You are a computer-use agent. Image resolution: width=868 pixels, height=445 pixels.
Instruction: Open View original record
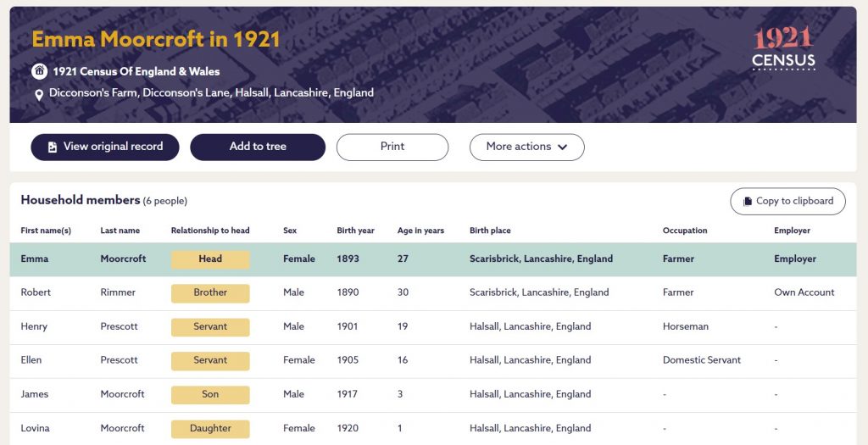(105, 147)
